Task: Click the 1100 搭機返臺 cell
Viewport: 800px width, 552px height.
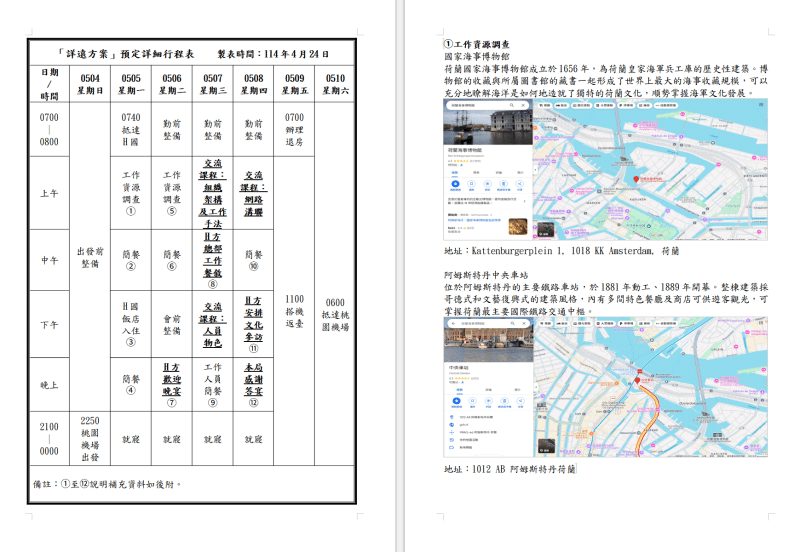Action: click(294, 311)
